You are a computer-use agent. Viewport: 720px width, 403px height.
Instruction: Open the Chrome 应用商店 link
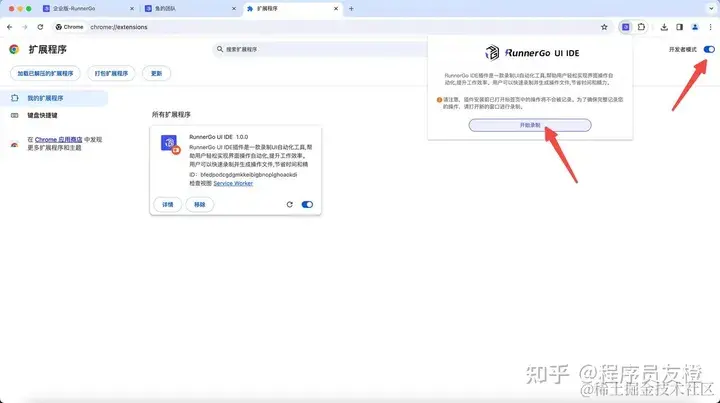click(x=58, y=140)
